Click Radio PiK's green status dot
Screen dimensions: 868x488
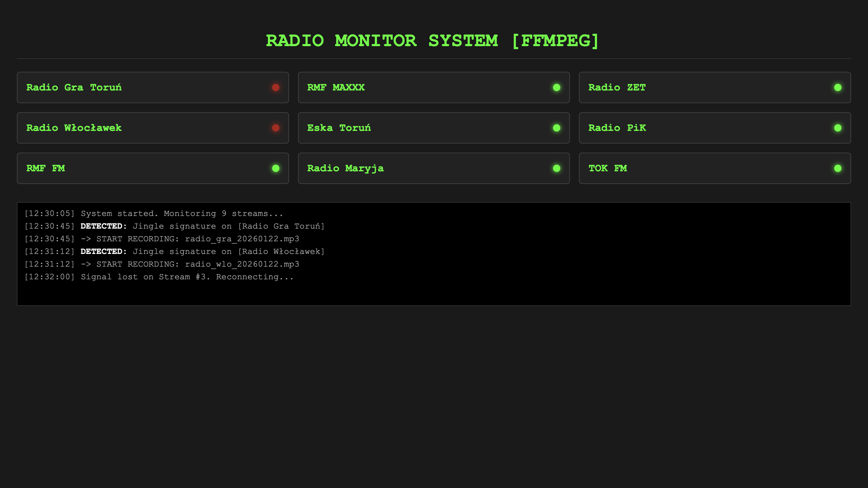click(x=838, y=128)
